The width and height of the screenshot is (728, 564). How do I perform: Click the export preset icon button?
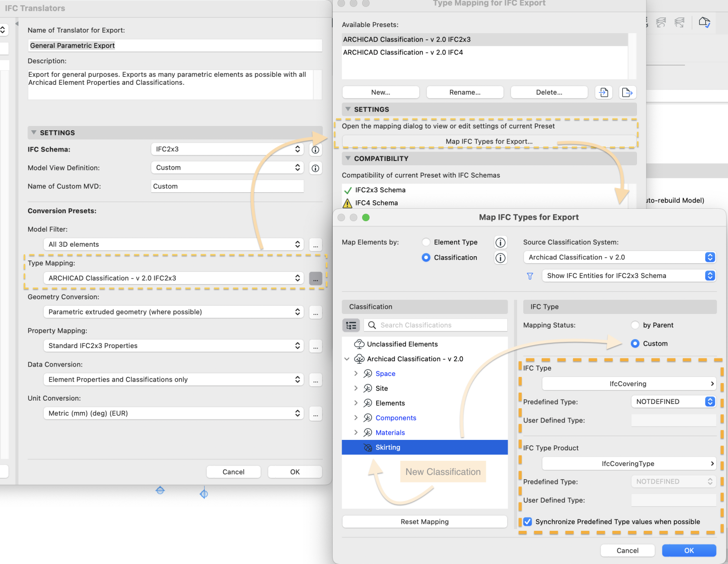click(x=627, y=92)
